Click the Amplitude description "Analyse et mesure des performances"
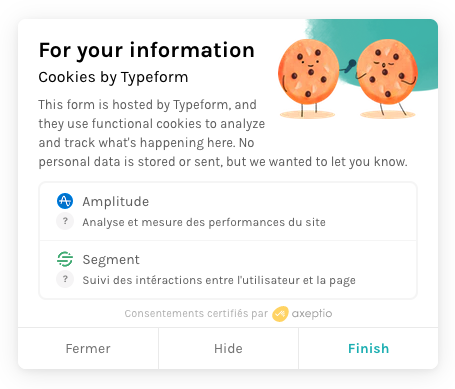This screenshot has width=455, height=389. (184, 222)
